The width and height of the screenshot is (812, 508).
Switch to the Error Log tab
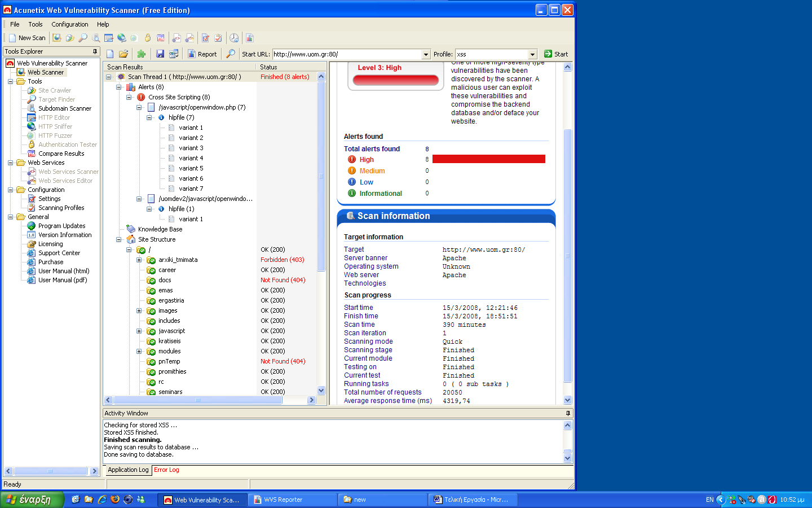(166, 470)
